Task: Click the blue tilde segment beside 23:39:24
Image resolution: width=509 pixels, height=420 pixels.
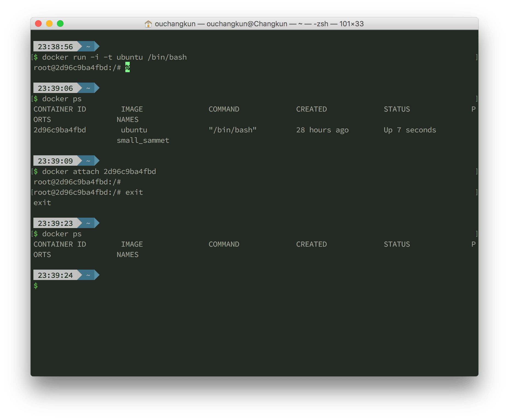Action: (x=88, y=275)
